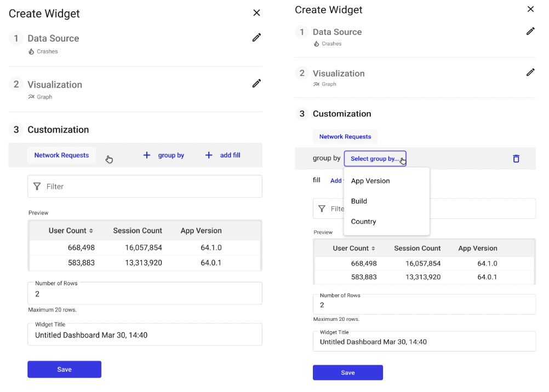Edit Data Source in right panel
Screen dimensions: 549x392
(530, 31)
